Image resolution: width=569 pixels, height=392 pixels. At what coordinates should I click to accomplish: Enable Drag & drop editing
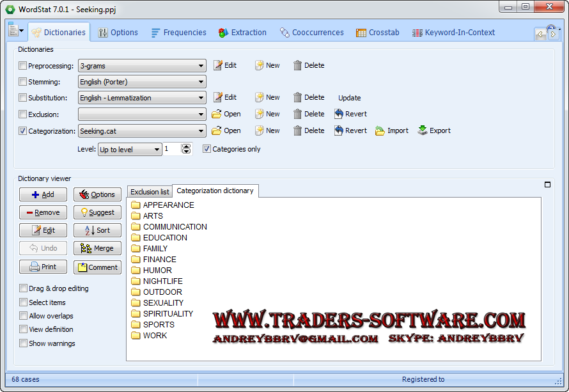click(x=24, y=288)
